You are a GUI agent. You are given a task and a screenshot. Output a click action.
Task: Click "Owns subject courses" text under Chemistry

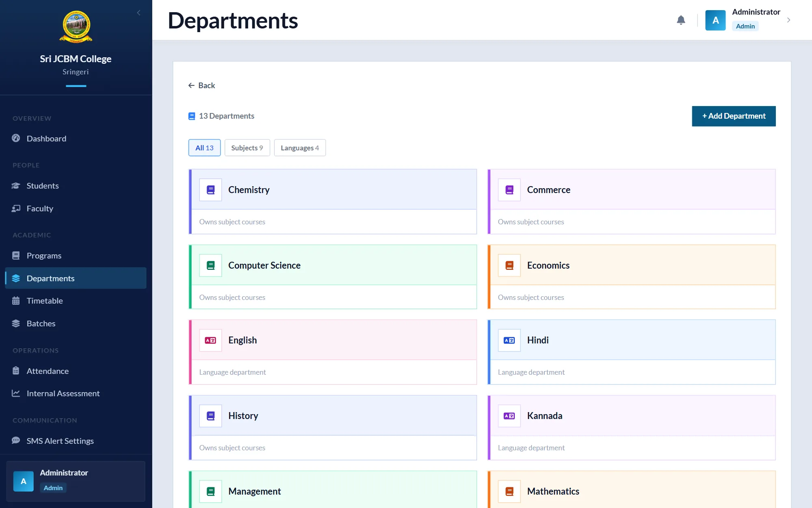232,222
